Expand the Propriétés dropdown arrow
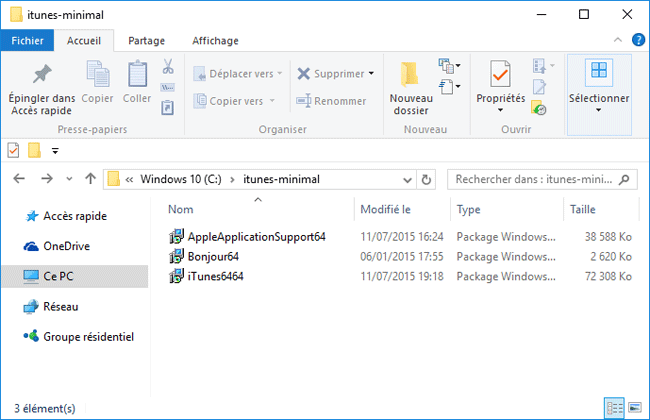Viewport: 650px width, 420px height. (500, 110)
